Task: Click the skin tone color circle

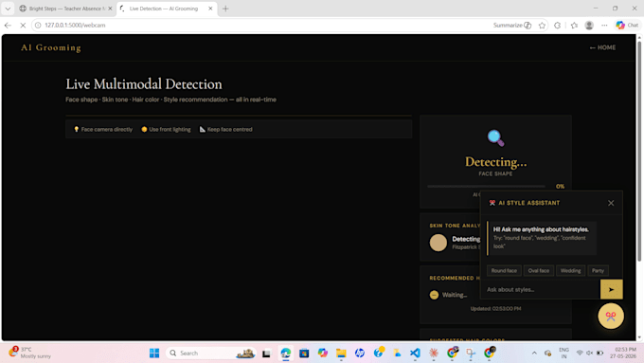Action: tap(438, 243)
